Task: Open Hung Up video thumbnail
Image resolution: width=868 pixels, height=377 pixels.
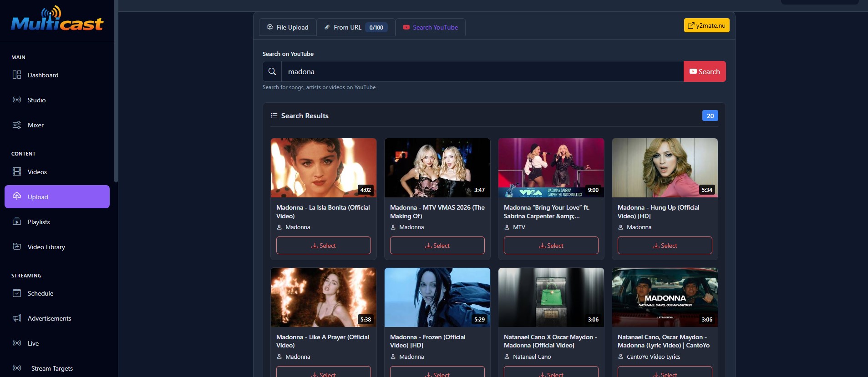Action: [x=665, y=168]
